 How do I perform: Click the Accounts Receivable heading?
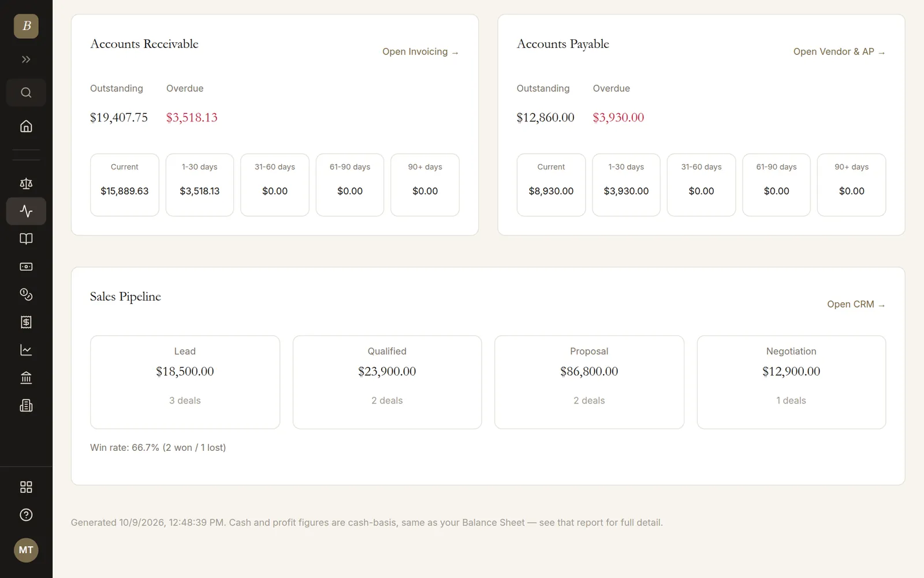tap(144, 44)
